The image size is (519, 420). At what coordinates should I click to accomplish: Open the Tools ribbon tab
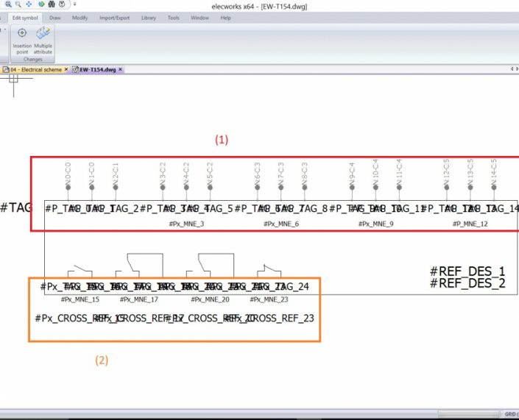174,18
